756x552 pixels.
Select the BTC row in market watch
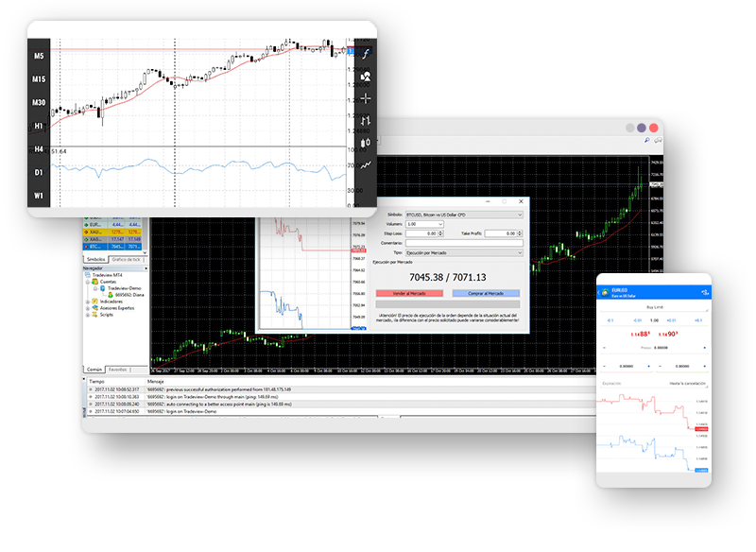click(x=112, y=247)
